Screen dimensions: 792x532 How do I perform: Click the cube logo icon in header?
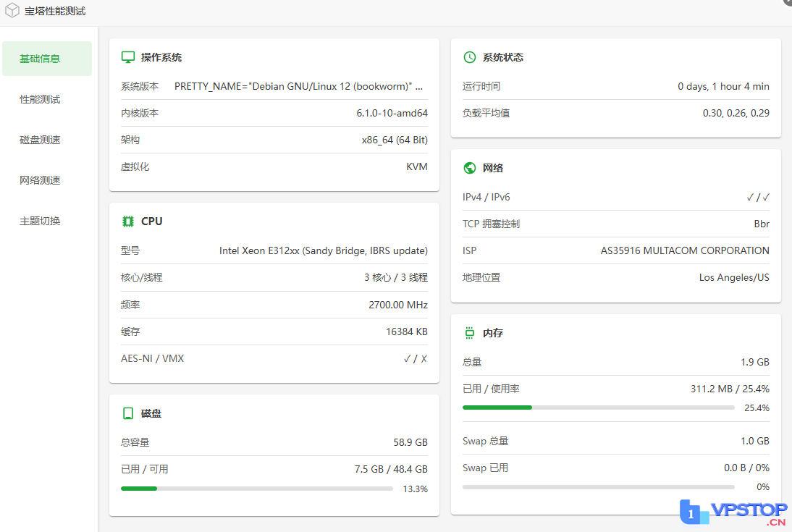point(12,11)
